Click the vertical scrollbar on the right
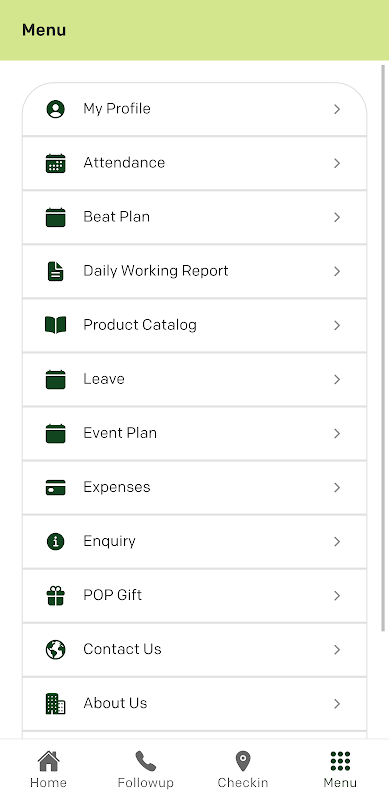Image resolution: width=389 pixels, height=800 pixels. [384, 348]
